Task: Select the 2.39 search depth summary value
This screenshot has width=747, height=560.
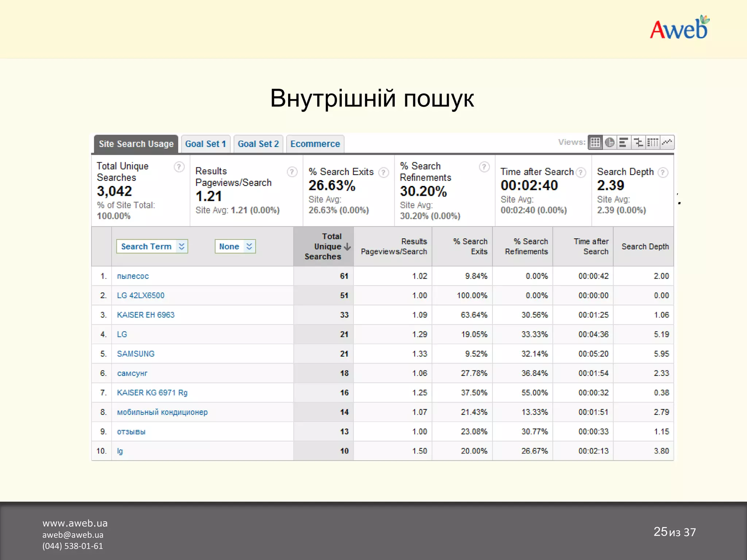Action: pyautogui.click(x=611, y=186)
